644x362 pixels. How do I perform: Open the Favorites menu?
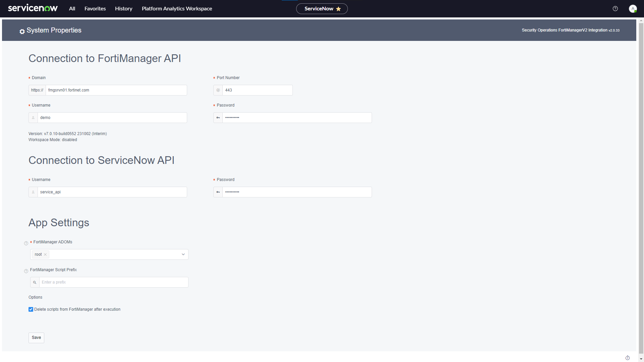coord(95,9)
